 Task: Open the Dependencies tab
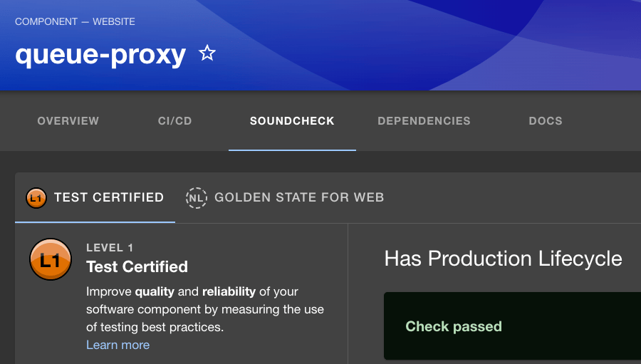[x=424, y=121]
